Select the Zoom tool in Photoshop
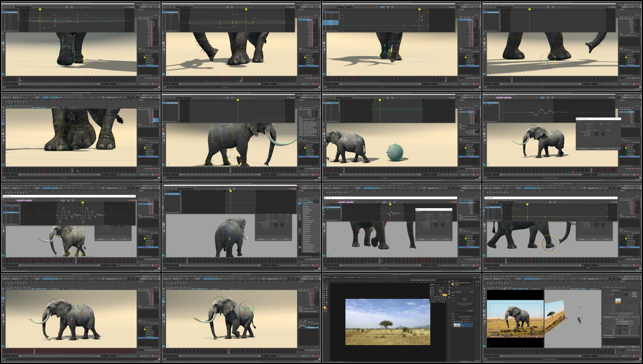The width and height of the screenshot is (643, 364). click(324, 305)
